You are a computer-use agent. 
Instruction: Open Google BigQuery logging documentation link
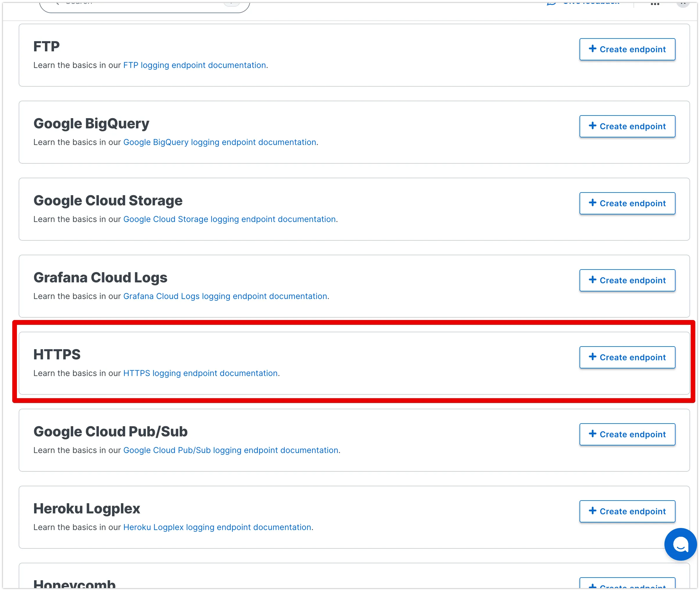click(x=219, y=142)
